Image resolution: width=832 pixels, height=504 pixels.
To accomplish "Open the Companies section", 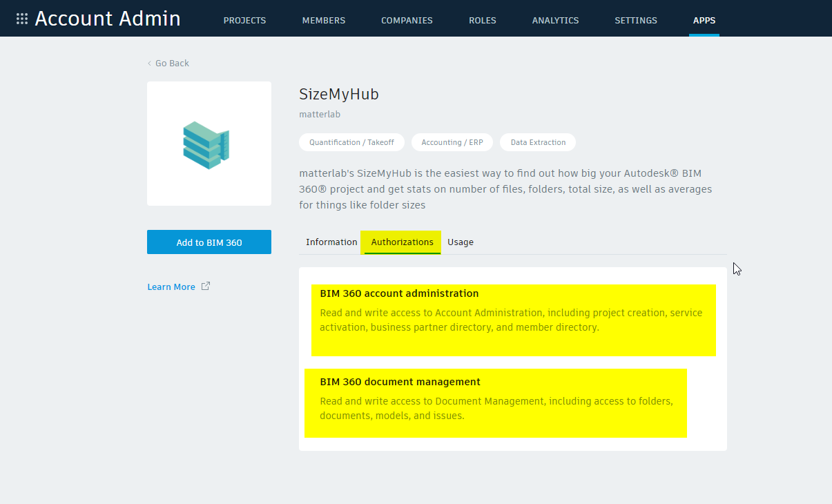I will [x=407, y=21].
